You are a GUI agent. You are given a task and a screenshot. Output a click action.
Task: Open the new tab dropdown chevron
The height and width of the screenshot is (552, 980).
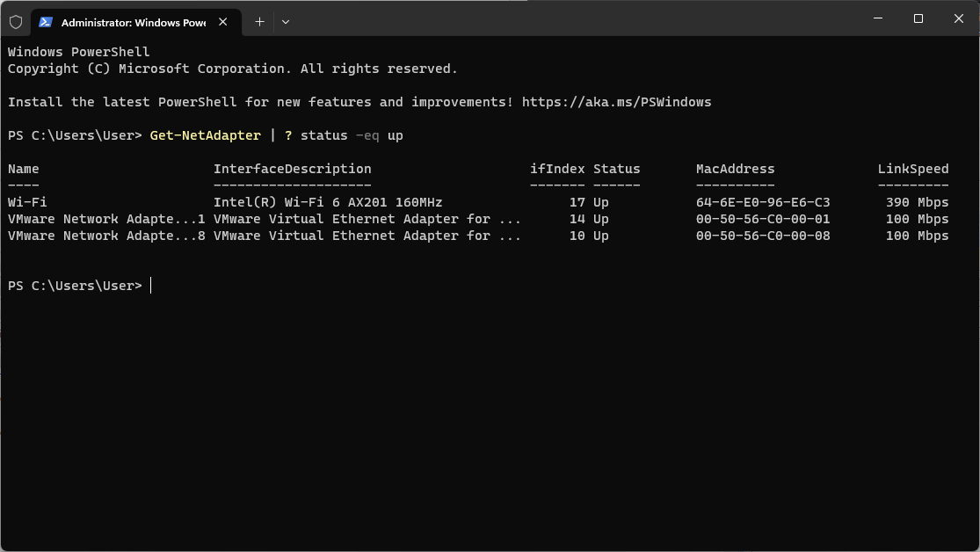pos(285,22)
